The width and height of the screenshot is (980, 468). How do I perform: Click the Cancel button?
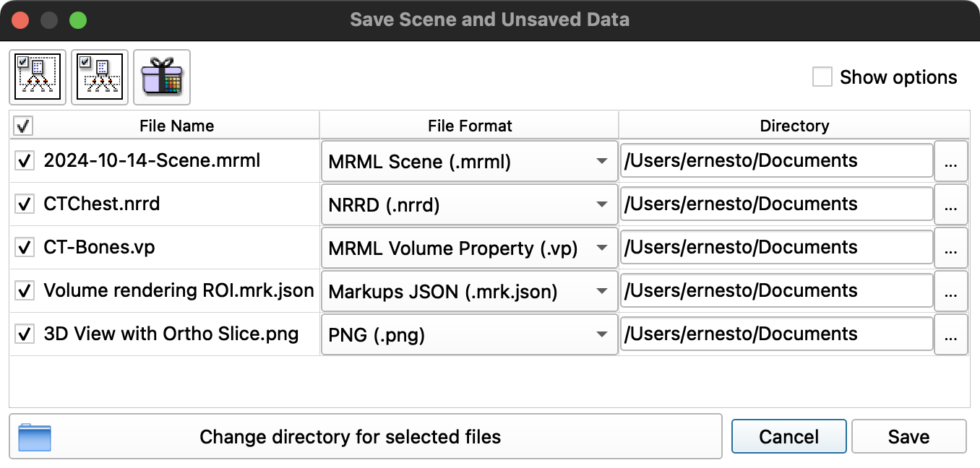[x=788, y=436]
